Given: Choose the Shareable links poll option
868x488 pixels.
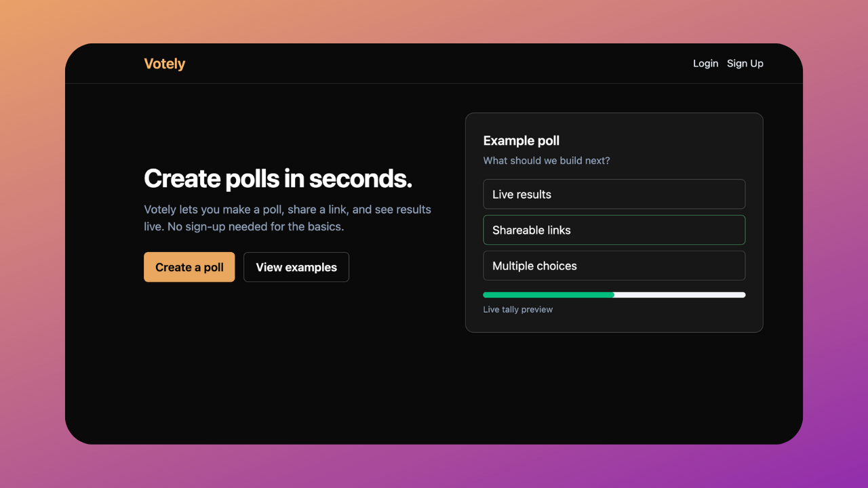Looking at the screenshot, I should (x=614, y=230).
